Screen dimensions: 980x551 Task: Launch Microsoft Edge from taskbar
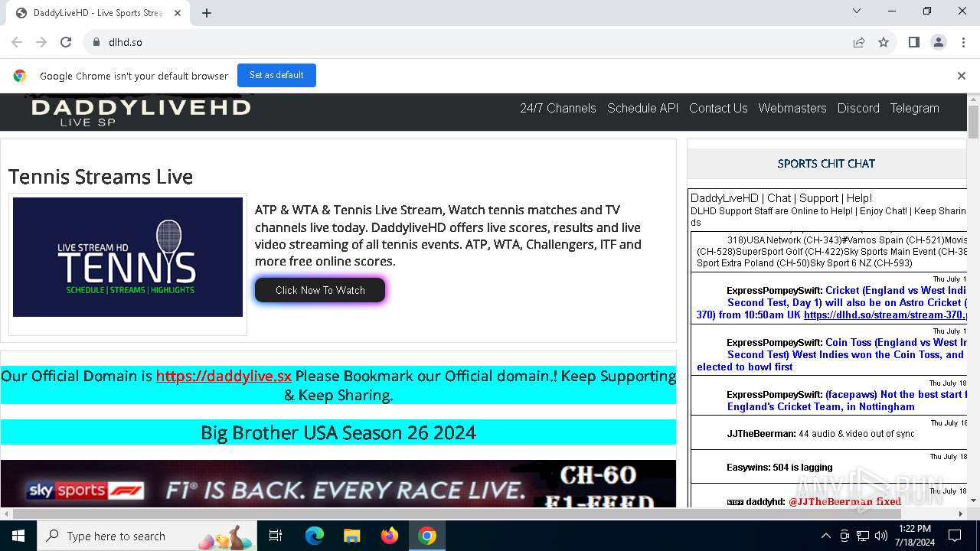(x=315, y=536)
